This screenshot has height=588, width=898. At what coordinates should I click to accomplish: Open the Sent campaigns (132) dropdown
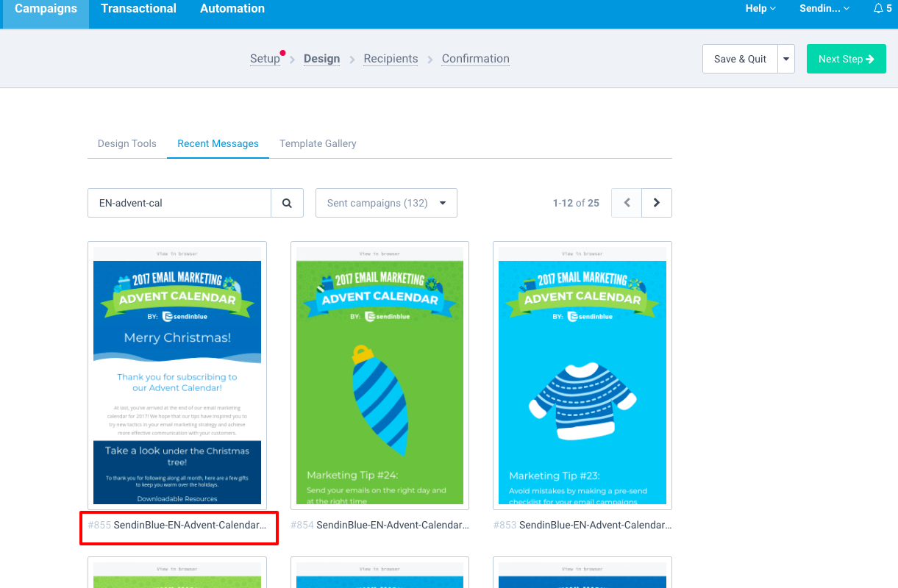386,203
